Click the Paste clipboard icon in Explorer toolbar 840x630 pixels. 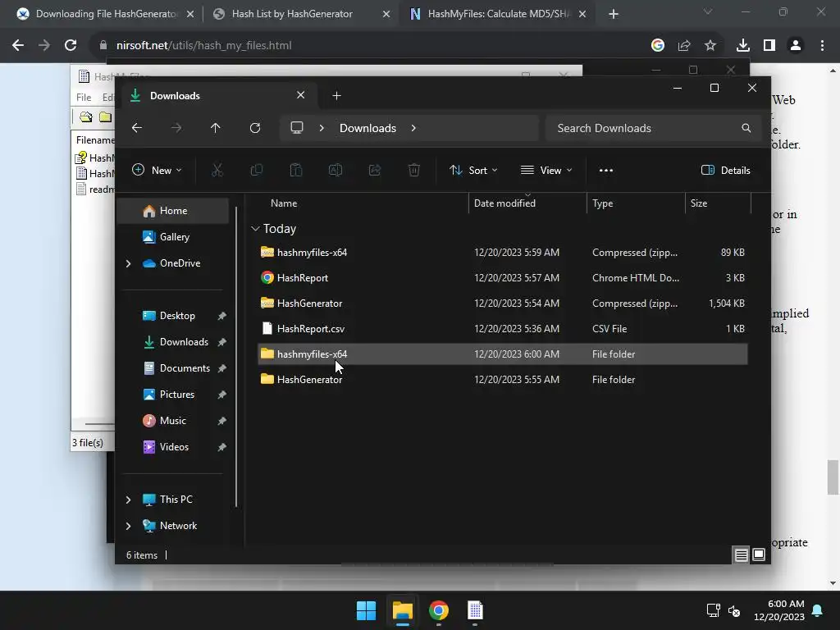click(295, 171)
